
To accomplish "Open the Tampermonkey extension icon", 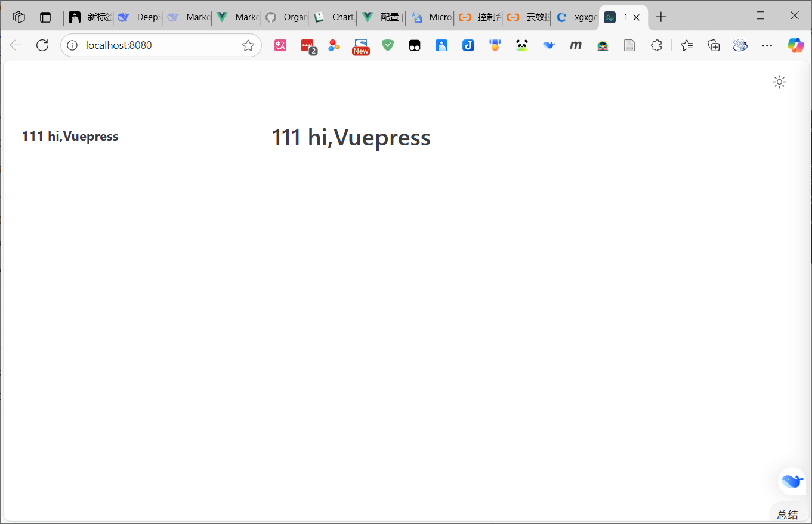I will pyautogui.click(x=415, y=45).
